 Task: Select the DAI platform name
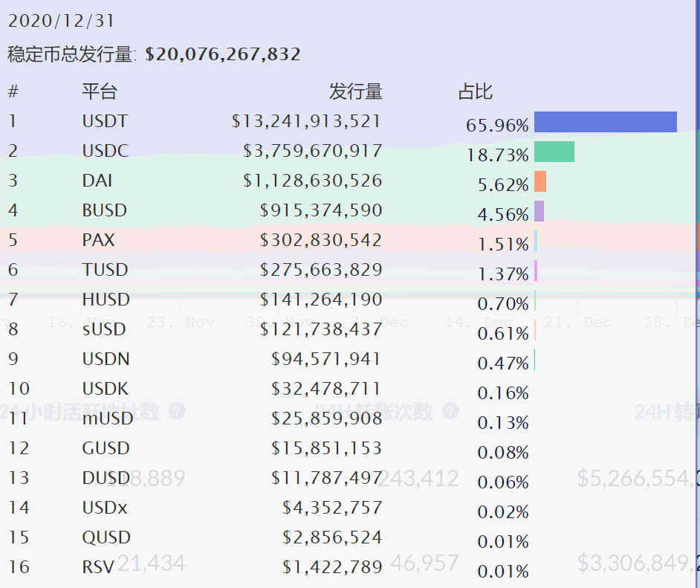coord(97,181)
